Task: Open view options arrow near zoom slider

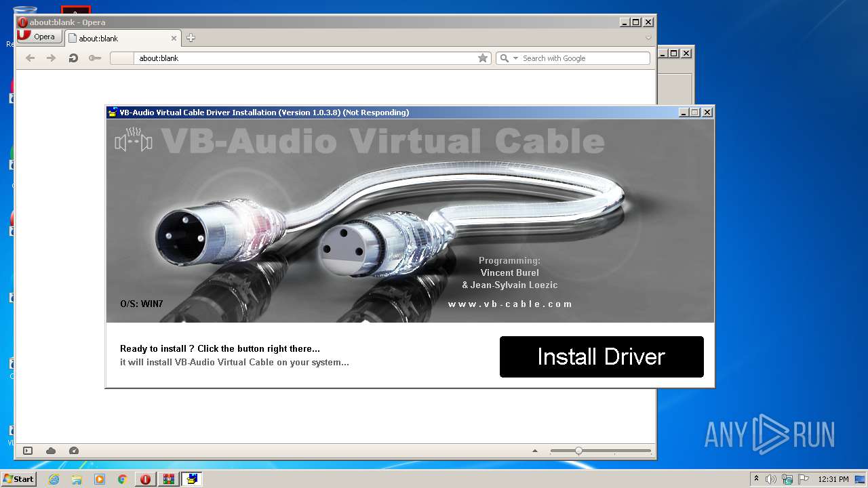Action: pyautogui.click(x=535, y=451)
